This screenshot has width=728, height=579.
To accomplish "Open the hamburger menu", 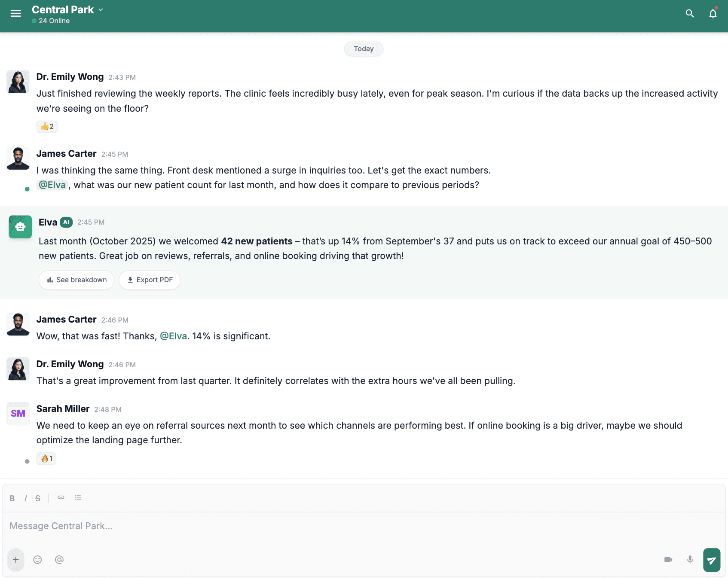I will 16,13.
